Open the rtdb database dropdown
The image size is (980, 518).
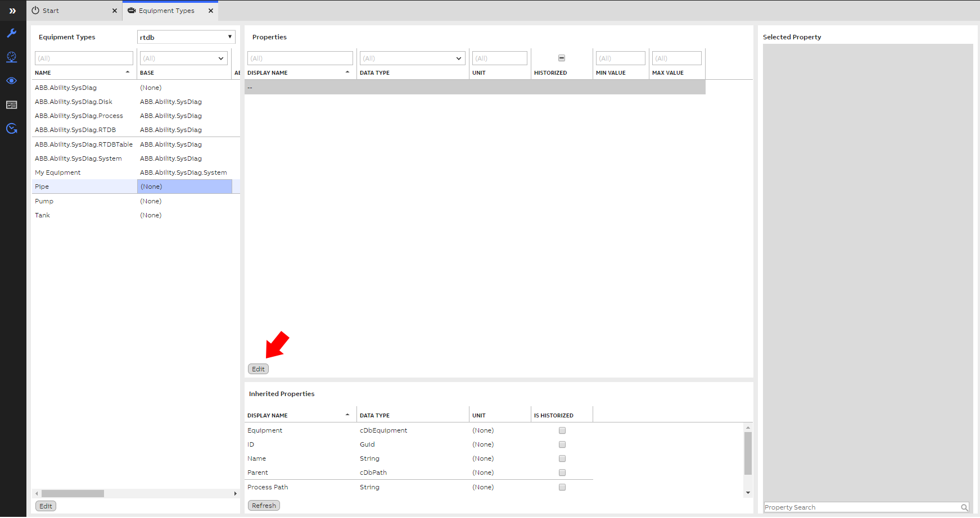(186, 37)
